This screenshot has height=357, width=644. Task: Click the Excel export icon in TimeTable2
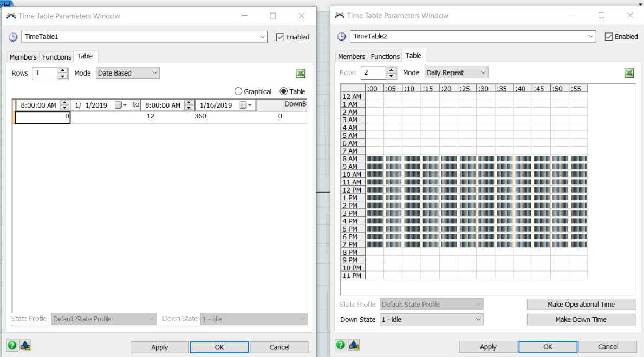[629, 73]
